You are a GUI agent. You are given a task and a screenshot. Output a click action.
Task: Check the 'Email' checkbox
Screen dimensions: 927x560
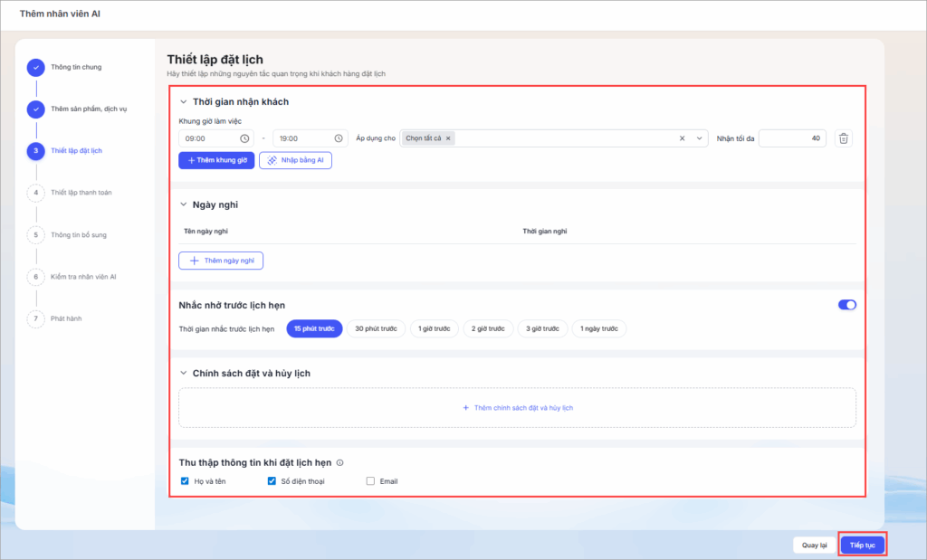(x=370, y=481)
